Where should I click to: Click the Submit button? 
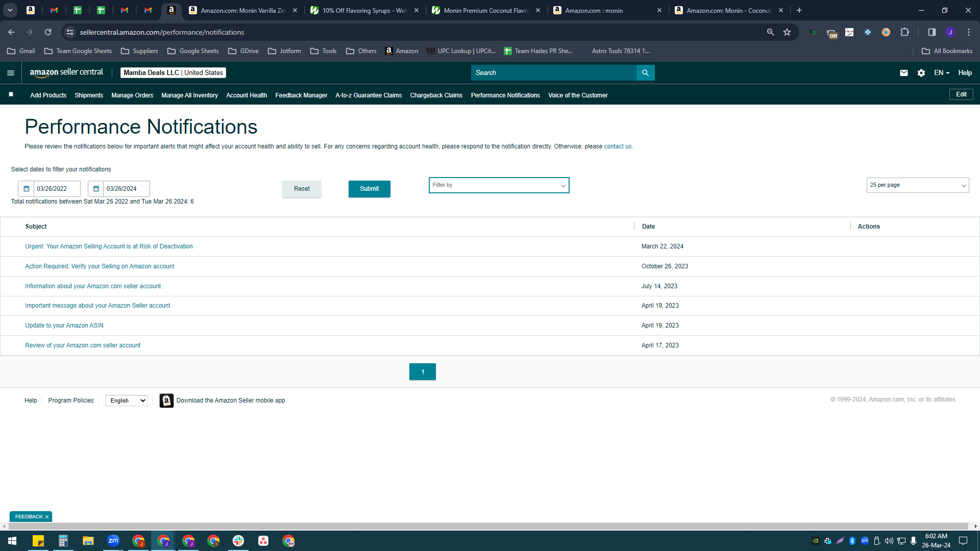[369, 189]
